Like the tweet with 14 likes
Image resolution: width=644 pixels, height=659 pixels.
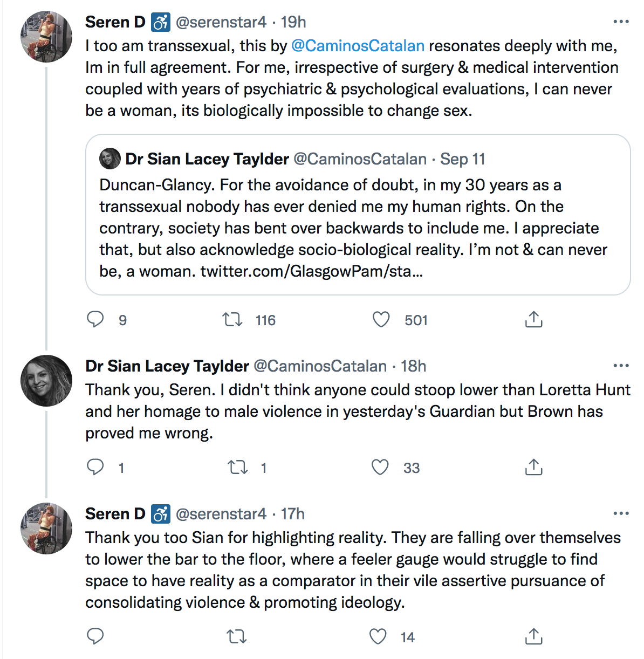(x=378, y=636)
